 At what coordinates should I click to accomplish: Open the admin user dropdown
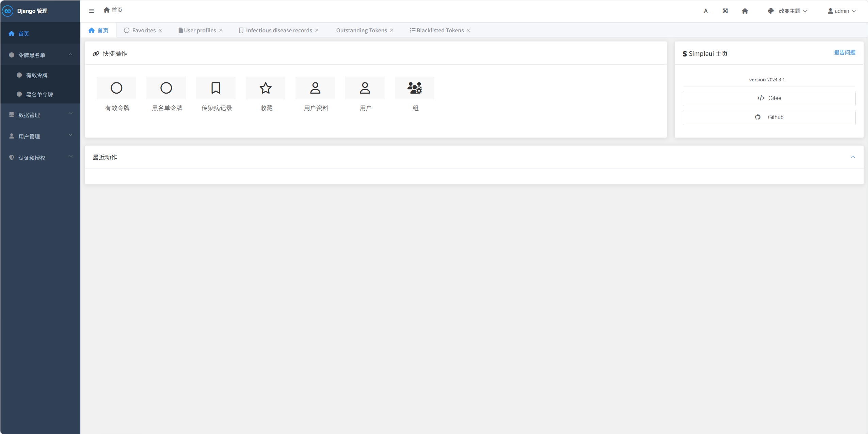tap(842, 11)
